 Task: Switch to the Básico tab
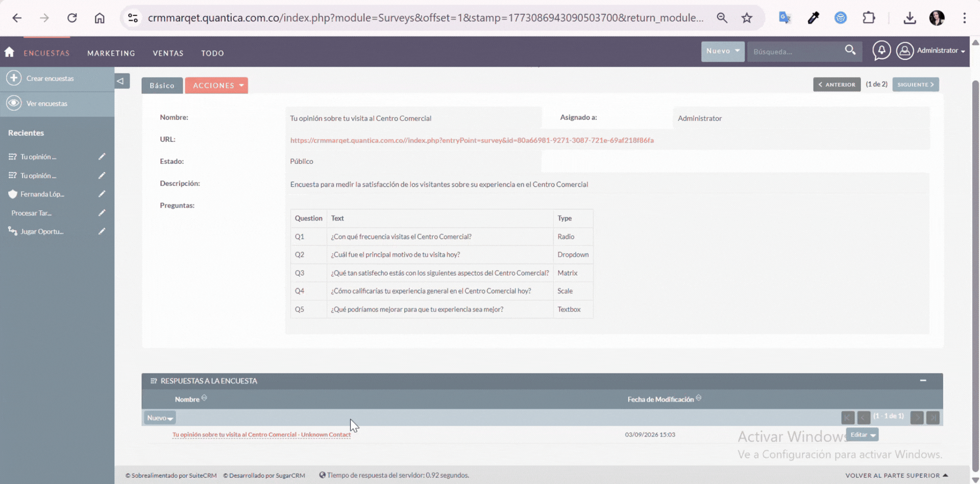tap(162, 85)
